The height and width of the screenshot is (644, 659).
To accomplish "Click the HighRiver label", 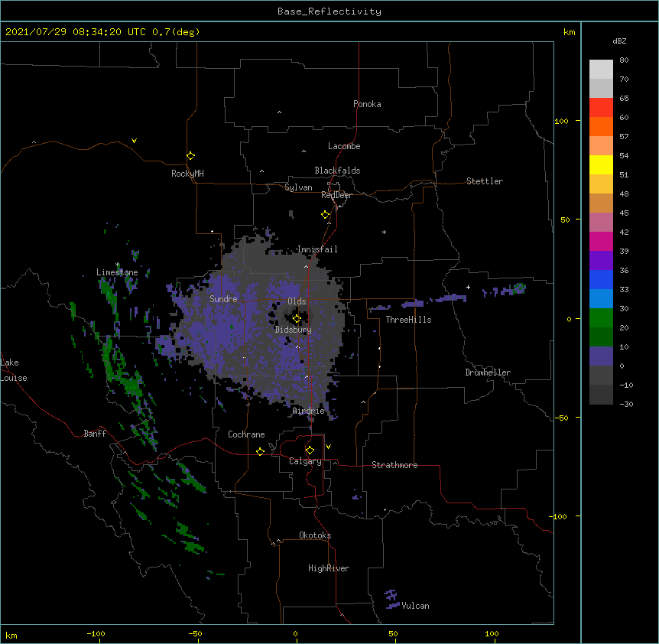I will point(329,568).
